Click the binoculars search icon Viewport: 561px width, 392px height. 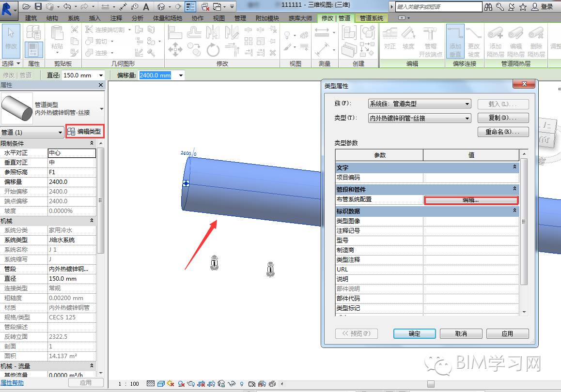click(x=488, y=6)
